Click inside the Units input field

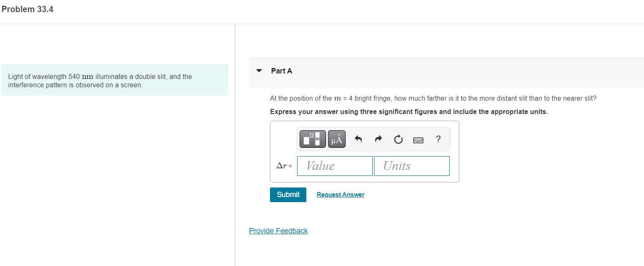412,166
